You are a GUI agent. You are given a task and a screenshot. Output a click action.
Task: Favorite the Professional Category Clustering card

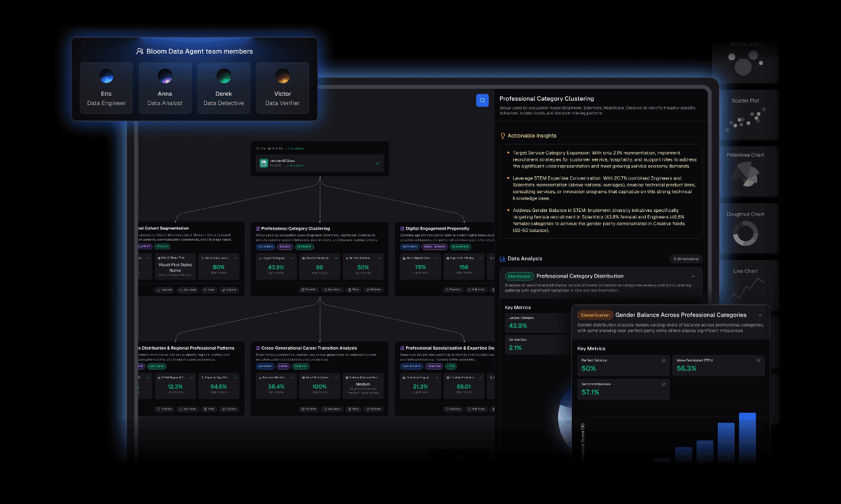[308, 290]
